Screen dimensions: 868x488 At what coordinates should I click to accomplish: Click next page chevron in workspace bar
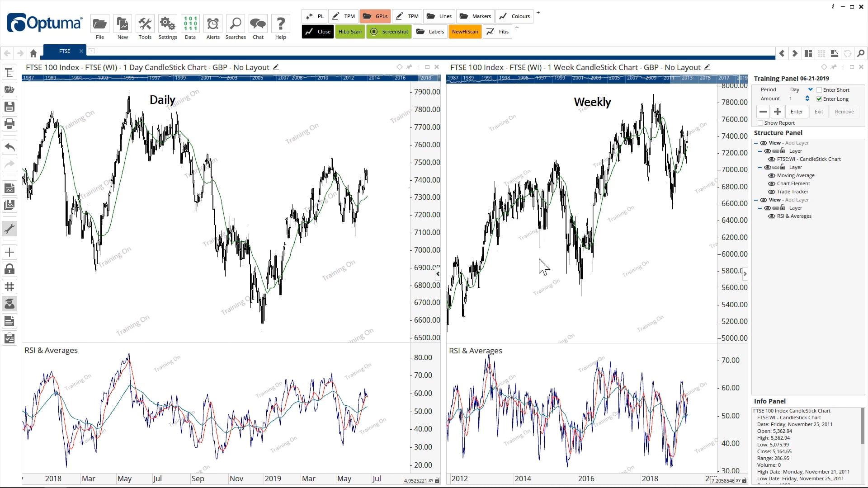(795, 53)
